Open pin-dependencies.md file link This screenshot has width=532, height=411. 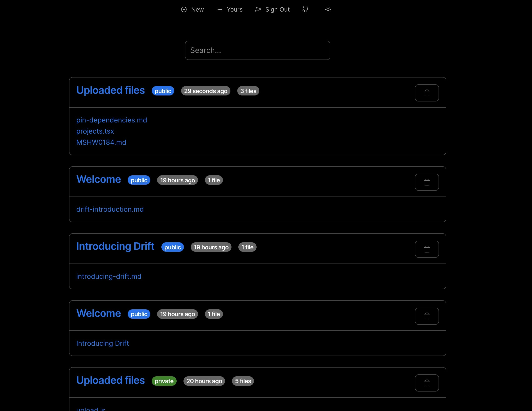click(111, 120)
